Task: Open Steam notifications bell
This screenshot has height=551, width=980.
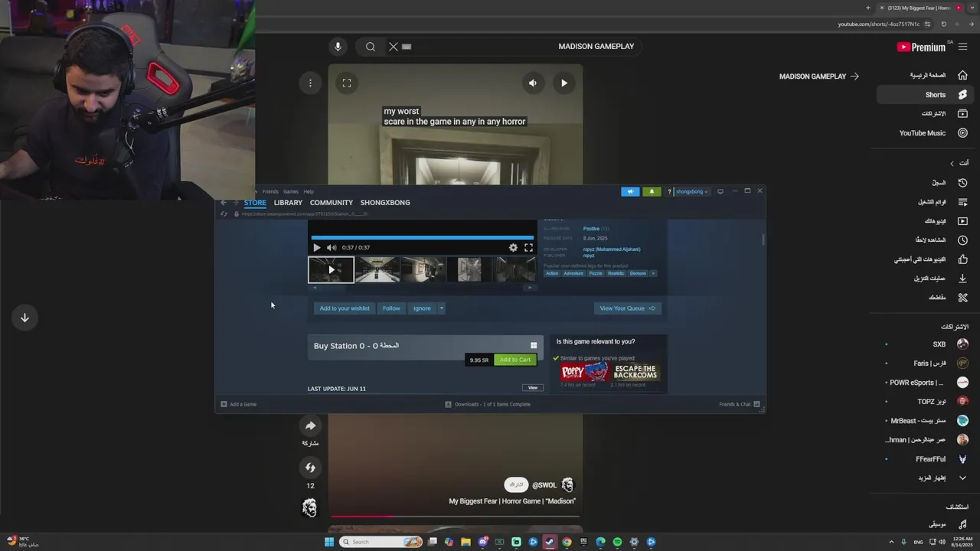Action: [x=652, y=191]
